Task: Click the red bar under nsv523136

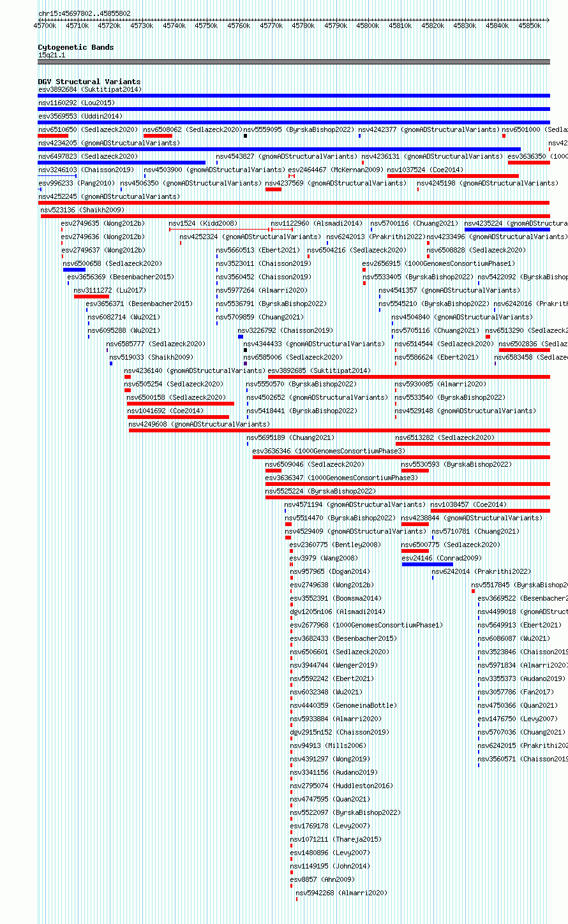Action: (295, 216)
